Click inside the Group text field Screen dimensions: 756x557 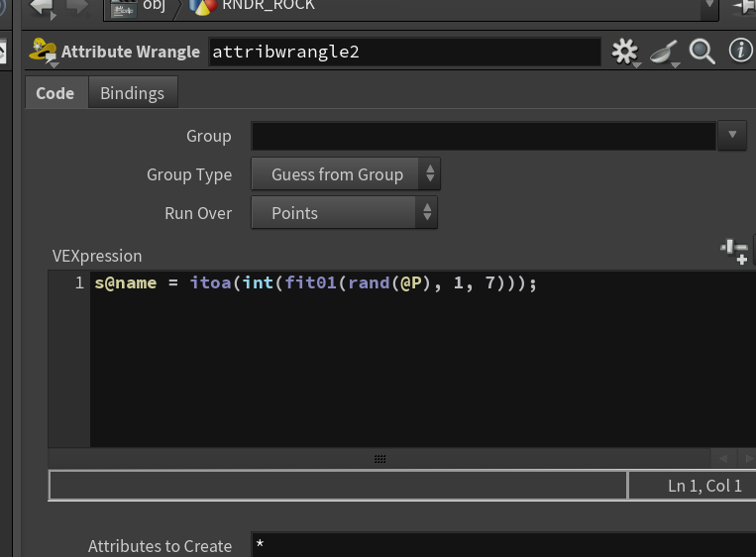pyautogui.click(x=484, y=136)
